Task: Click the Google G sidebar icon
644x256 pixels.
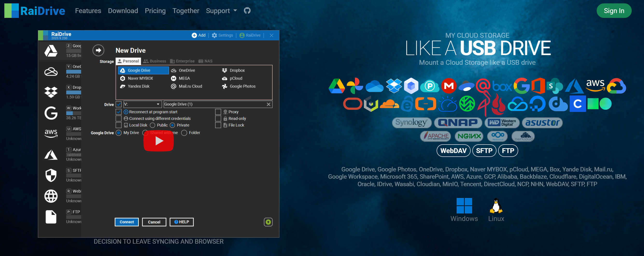Action: pyautogui.click(x=51, y=113)
